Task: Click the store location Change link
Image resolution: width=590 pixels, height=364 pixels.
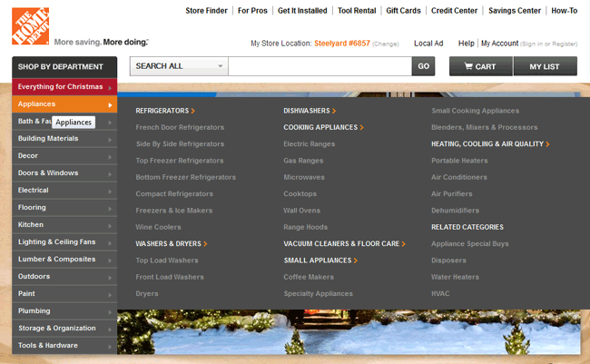Action: click(385, 44)
